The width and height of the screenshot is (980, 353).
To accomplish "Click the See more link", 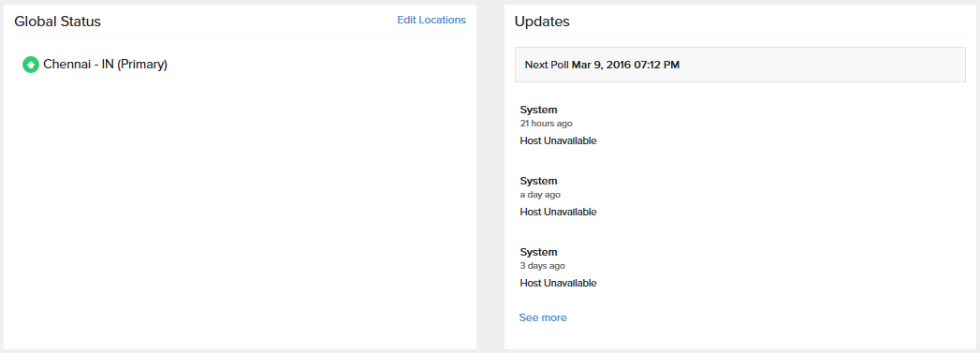I will 543,317.
